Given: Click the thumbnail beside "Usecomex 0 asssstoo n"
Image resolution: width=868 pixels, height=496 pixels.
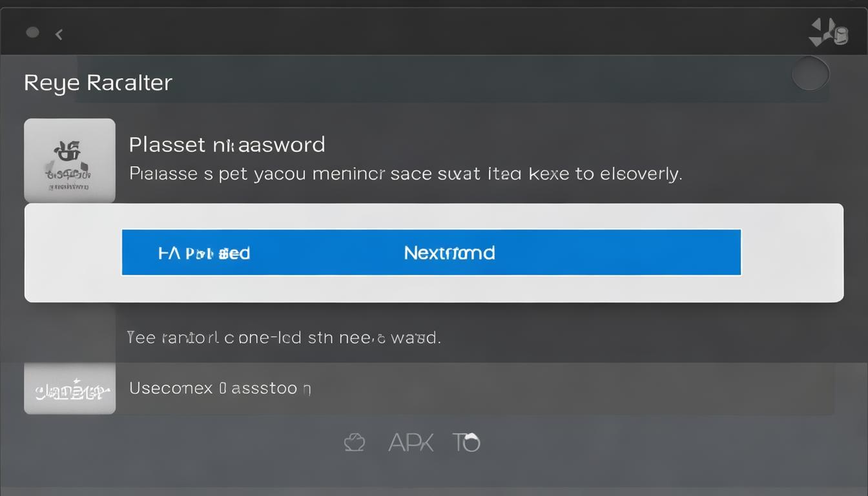Looking at the screenshot, I should coord(70,389).
